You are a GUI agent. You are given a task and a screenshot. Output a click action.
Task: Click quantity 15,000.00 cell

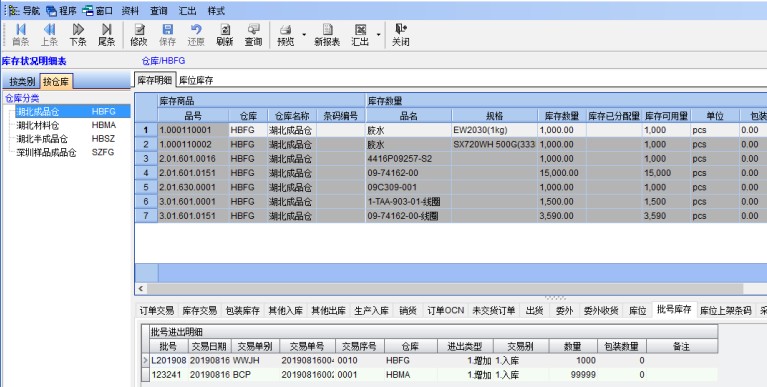click(x=562, y=173)
